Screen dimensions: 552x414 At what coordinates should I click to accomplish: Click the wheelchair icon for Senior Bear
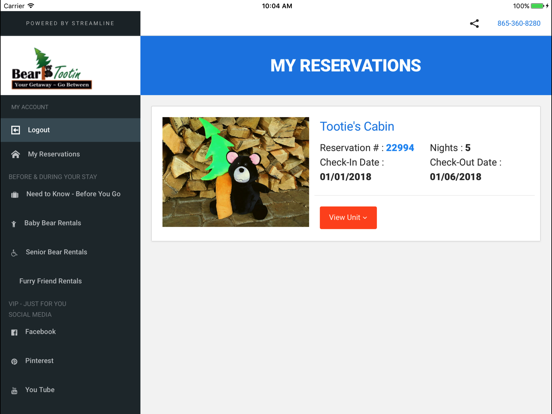tap(14, 253)
